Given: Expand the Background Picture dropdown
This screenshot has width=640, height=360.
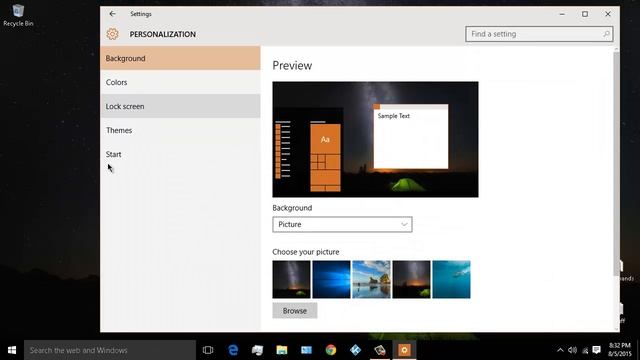Looking at the screenshot, I should [342, 224].
